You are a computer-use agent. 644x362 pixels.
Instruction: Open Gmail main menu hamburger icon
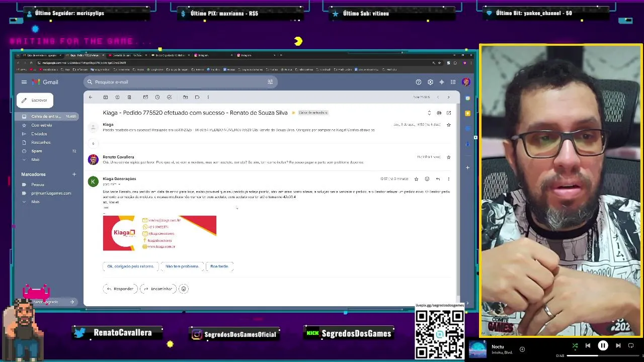(24, 82)
